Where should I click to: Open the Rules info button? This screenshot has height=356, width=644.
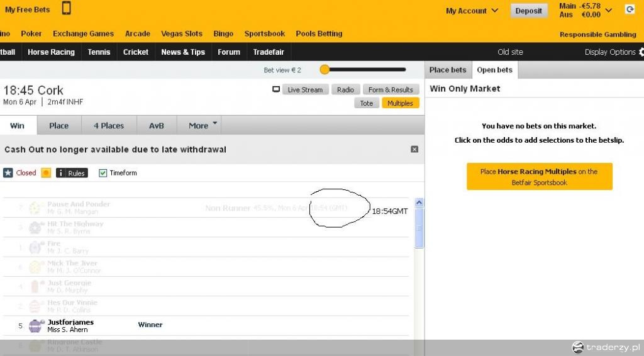[72, 173]
